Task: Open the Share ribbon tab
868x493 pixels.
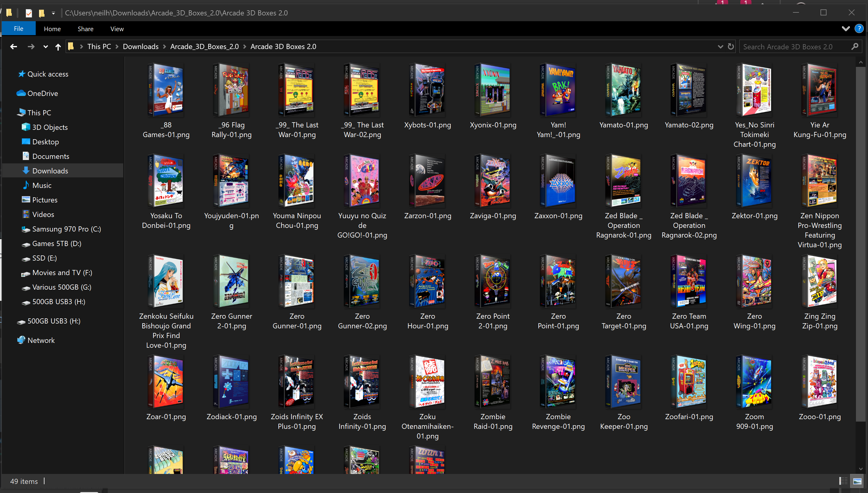Action: pyautogui.click(x=85, y=29)
